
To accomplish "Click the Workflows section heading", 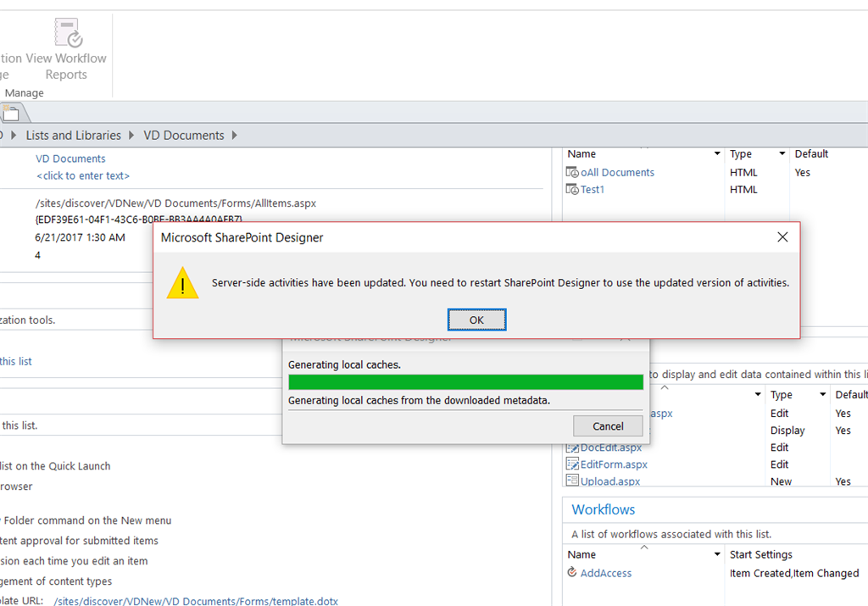I will pos(604,509).
